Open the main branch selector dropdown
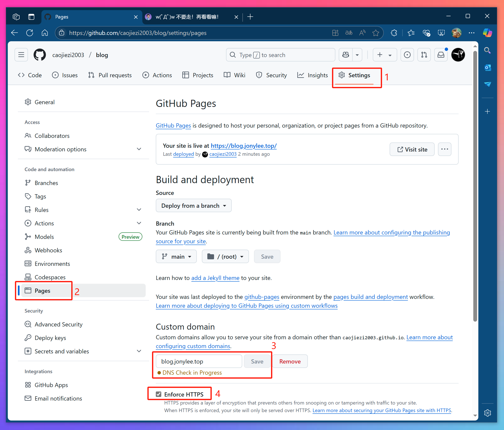 [x=176, y=257]
